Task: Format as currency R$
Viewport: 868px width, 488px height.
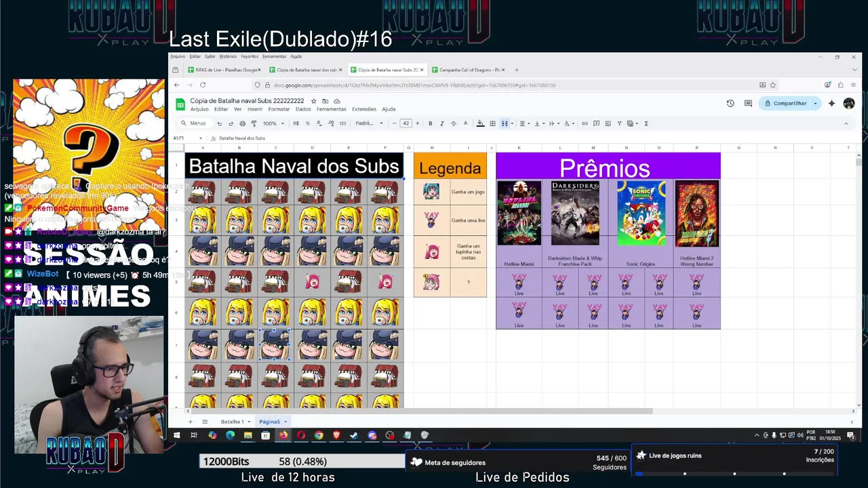Action: click(296, 123)
